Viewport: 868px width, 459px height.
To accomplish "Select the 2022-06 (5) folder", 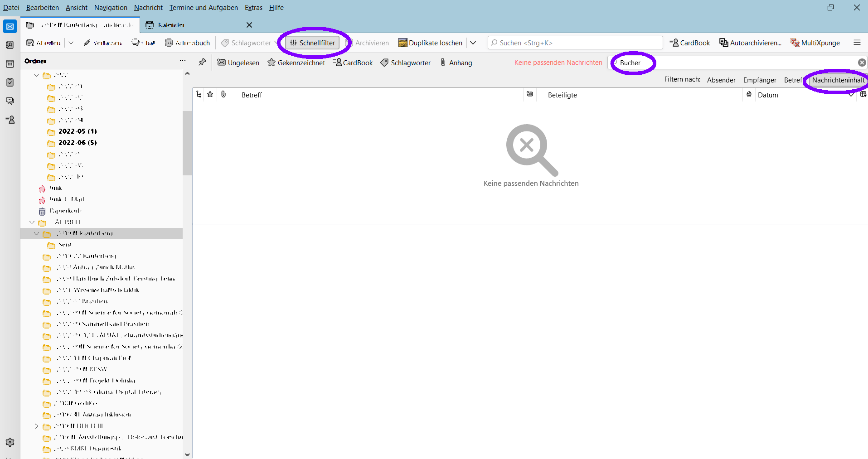I will point(78,143).
